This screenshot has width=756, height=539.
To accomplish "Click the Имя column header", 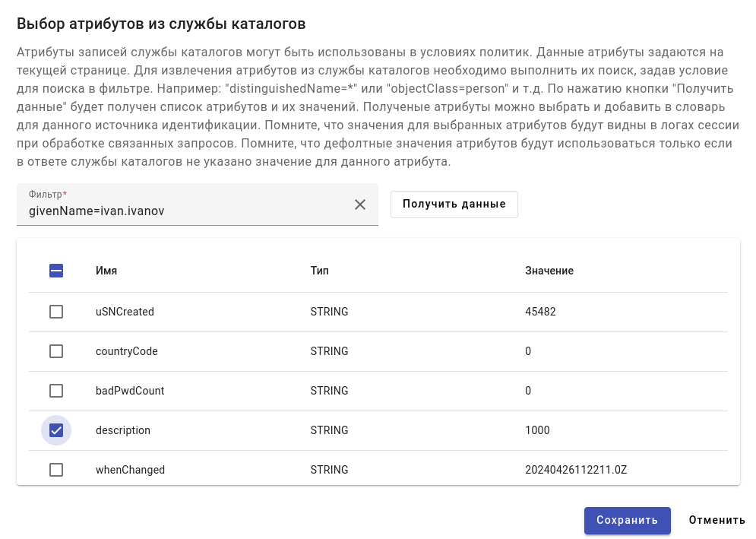I will pyautogui.click(x=106, y=271).
